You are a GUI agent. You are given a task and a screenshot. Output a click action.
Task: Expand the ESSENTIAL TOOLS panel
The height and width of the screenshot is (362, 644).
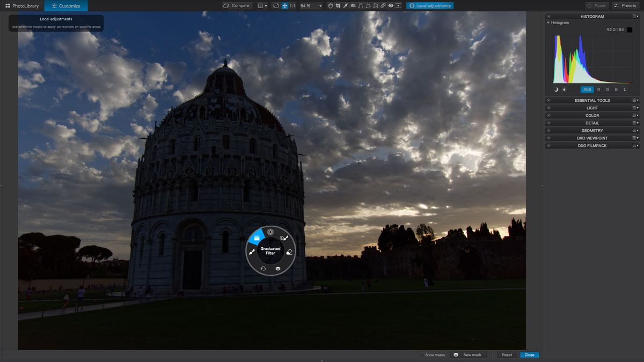point(592,100)
